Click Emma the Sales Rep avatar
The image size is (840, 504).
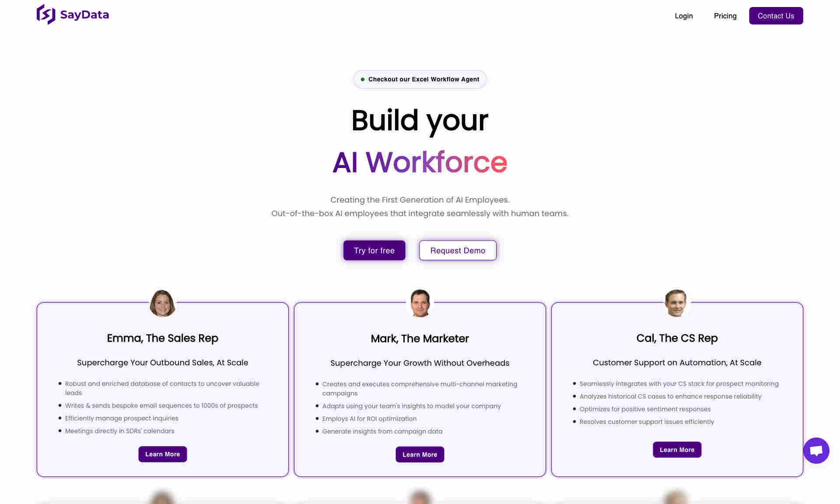click(x=162, y=302)
